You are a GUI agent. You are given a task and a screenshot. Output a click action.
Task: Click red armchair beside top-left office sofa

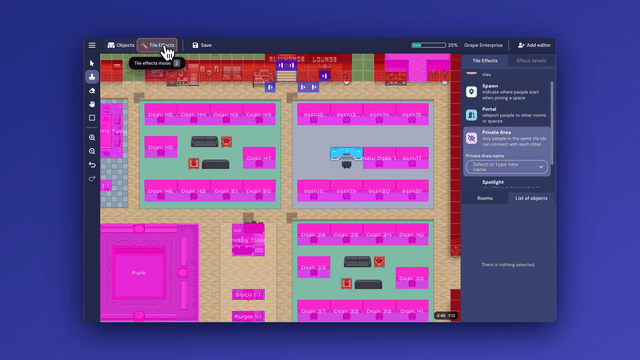[x=227, y=142]
